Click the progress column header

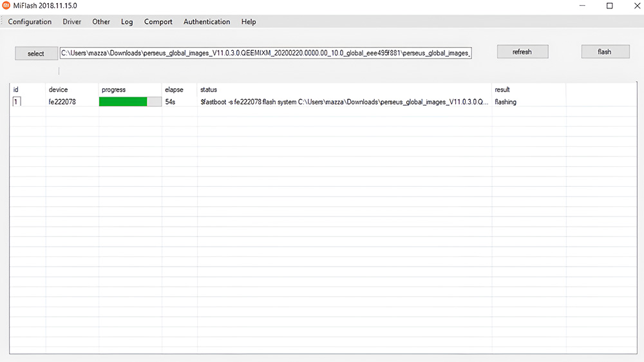point(113,90)
